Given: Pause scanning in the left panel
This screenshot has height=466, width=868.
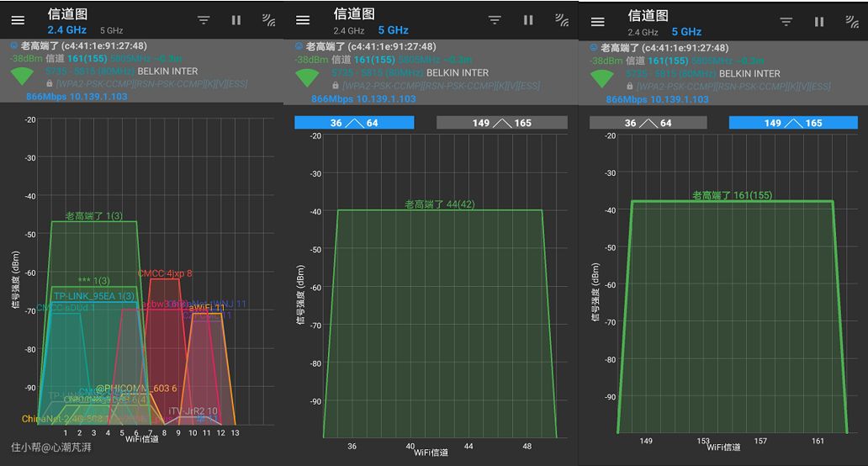Looking at the screenshot, I should coord(236,20).
